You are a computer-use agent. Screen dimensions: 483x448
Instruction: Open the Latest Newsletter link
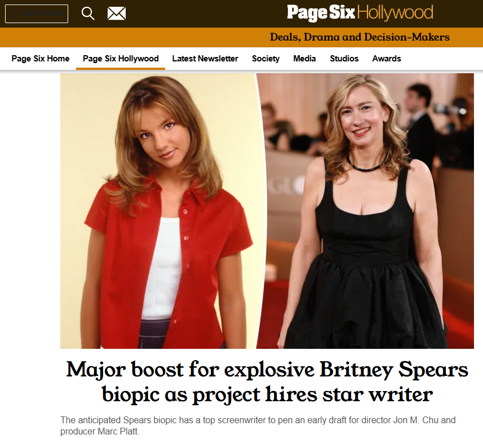coord(205,59)
